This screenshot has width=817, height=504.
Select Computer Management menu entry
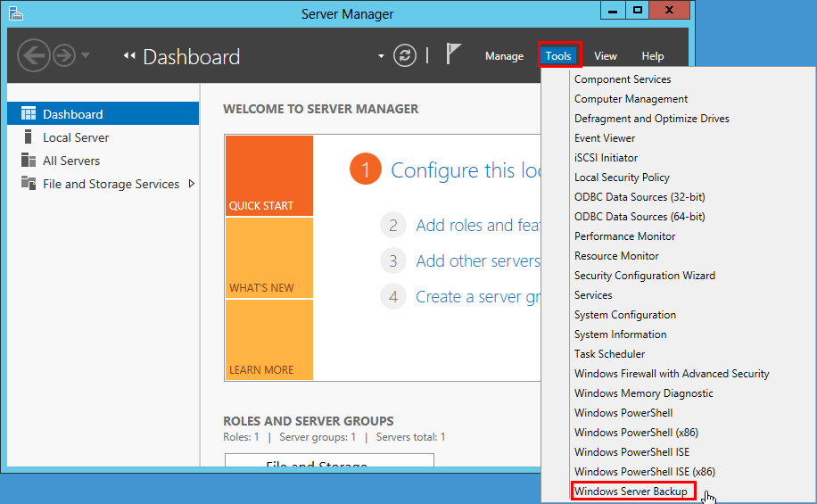coord(631,99)
